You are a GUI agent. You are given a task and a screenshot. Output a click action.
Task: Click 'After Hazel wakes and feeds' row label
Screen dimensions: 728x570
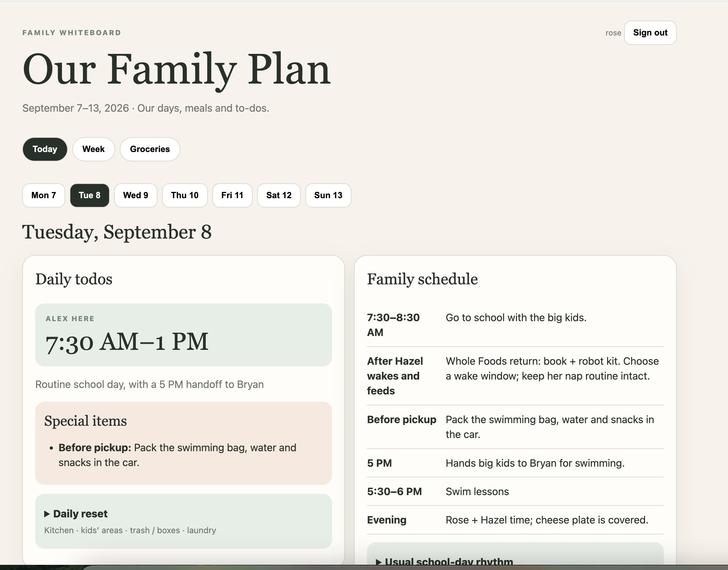pos(395,376)
